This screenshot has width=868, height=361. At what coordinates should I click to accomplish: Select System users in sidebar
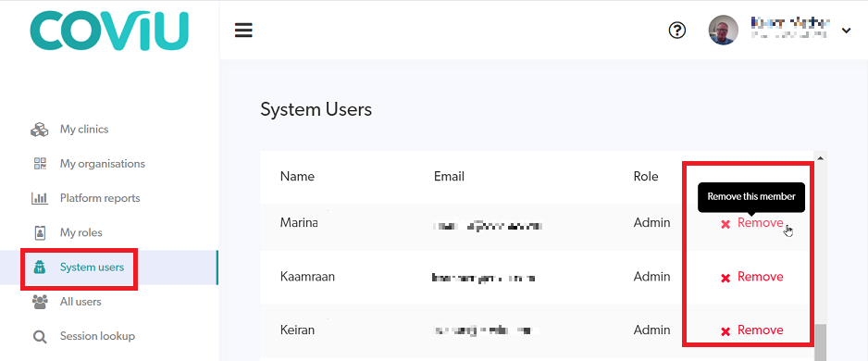coord(92,268)
